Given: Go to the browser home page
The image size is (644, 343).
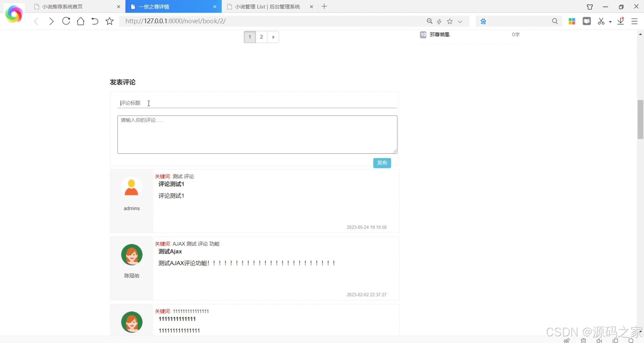Looking at the screenshot, I should [x=81, y=21].
